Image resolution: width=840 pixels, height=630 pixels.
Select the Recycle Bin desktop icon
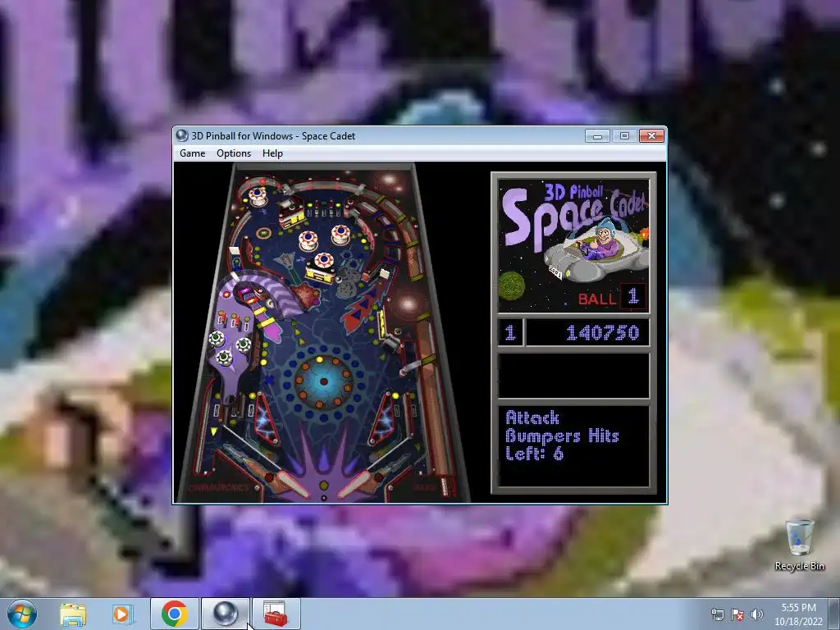coord(799,545)
